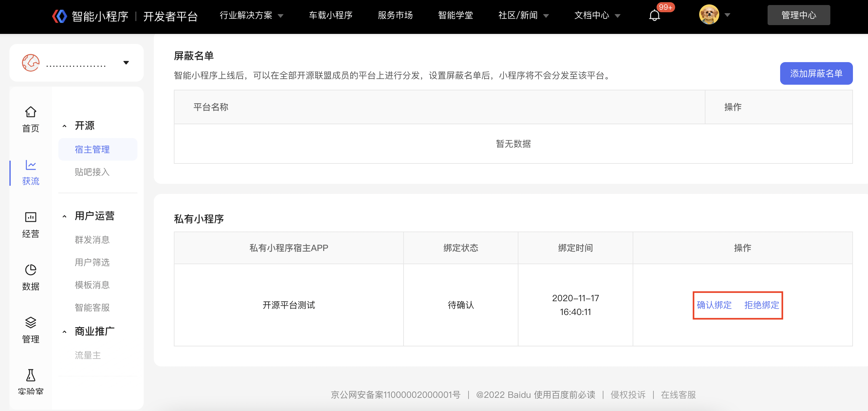
Task: Collapse the 开源 section
Action: [x=64, y=126]
